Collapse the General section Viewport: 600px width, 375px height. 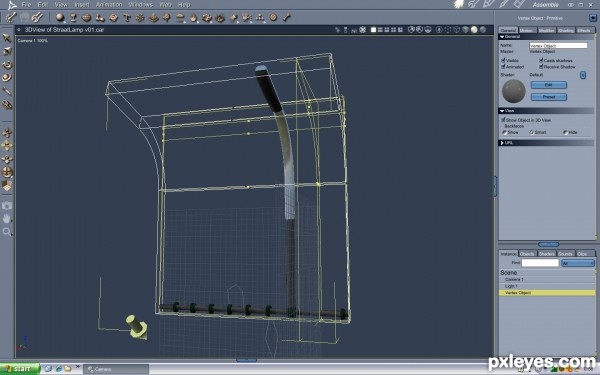click(502, 37)
